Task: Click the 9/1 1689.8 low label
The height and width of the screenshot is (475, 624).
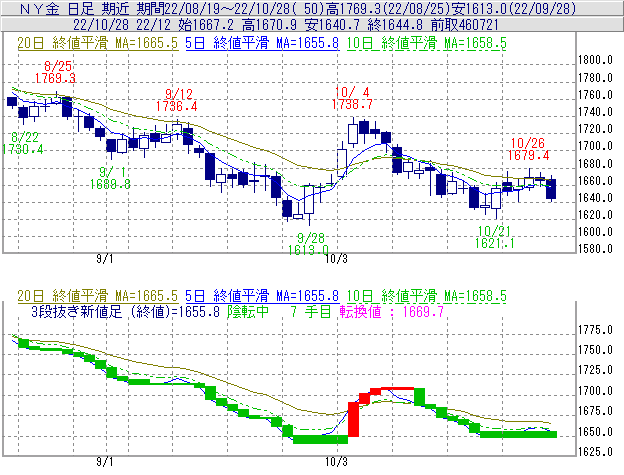Action: point(110,178)
